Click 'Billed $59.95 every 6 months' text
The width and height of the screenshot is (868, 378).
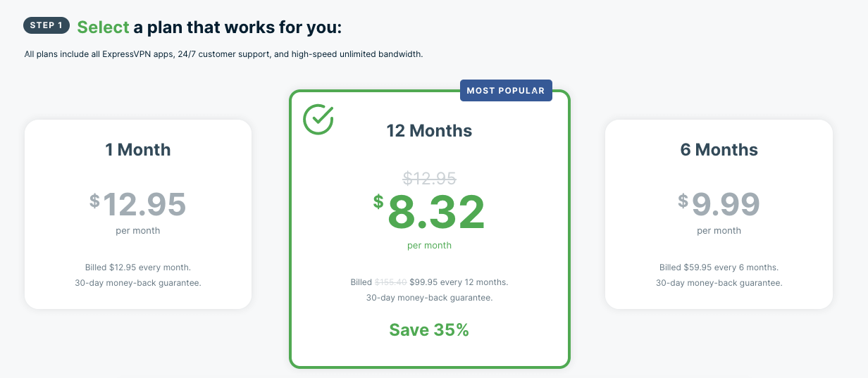point(719,267)
